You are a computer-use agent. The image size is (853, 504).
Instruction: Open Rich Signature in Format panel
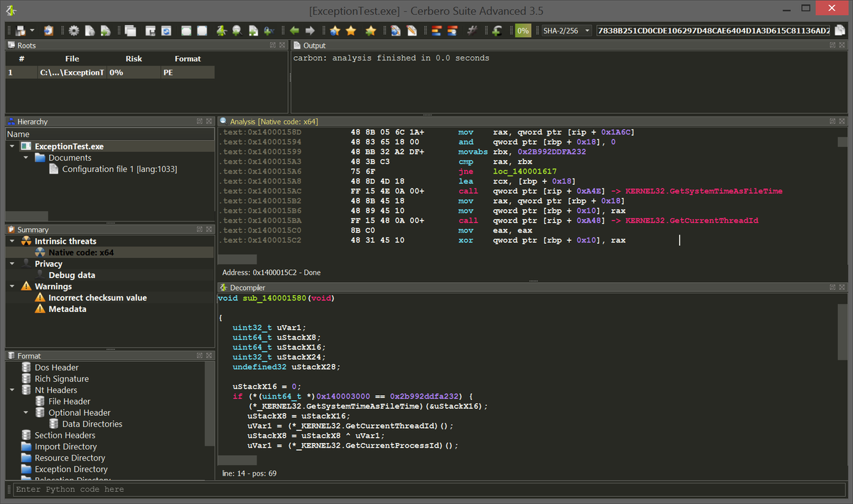(x=62, y=379)
